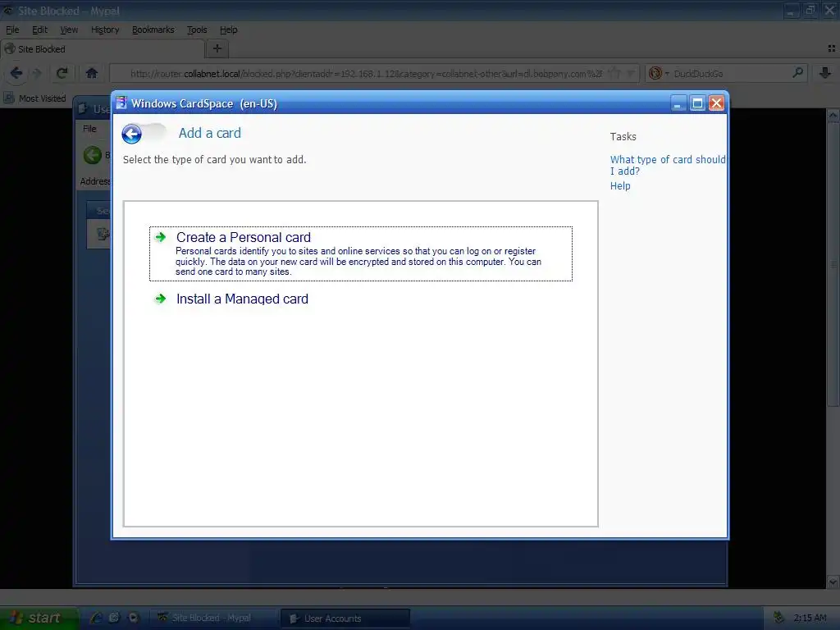
Task: Click green arrow beside Create a Personal card
Action: coord(160,237)
